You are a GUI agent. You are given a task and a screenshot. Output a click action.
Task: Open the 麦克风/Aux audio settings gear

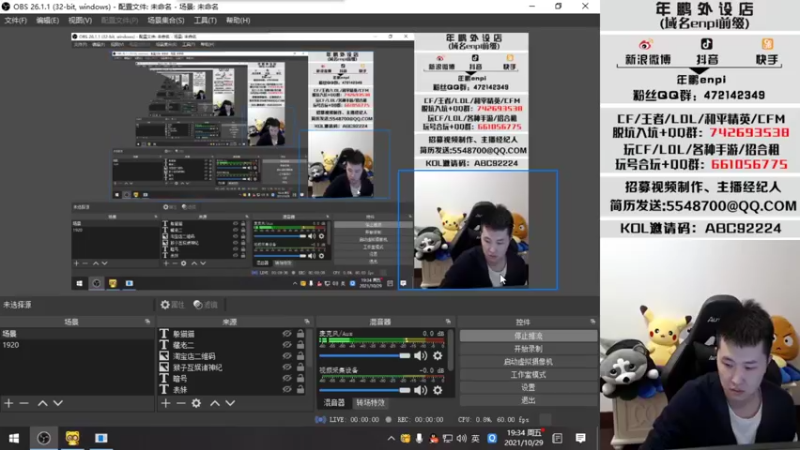point(438,356)
